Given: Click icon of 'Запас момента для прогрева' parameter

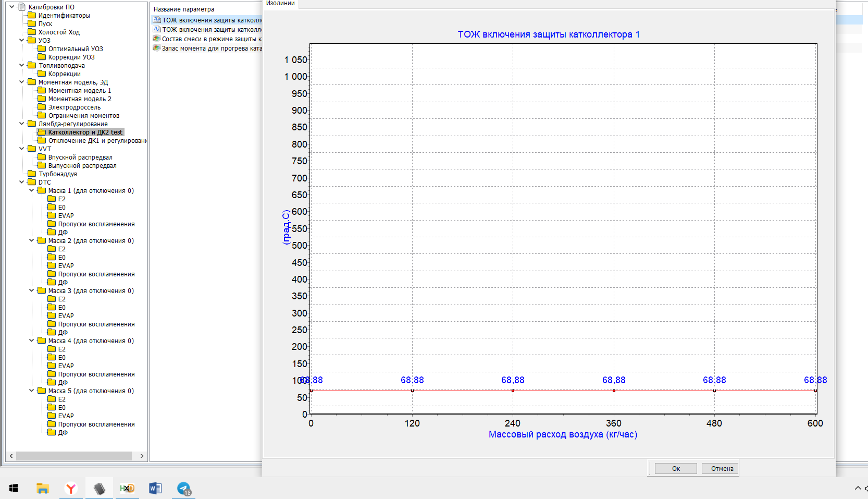Looking at the screenshot, I should (x=156, y=48).
